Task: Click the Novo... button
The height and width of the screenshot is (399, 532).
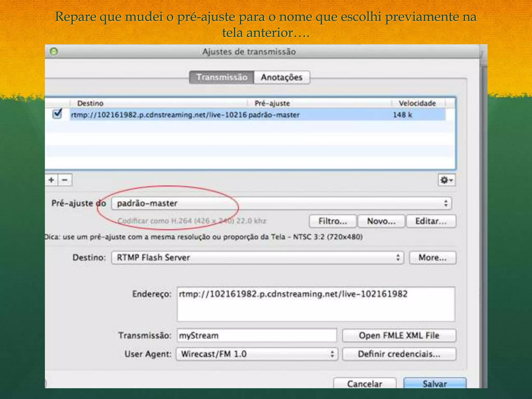Action: point(381,221)
